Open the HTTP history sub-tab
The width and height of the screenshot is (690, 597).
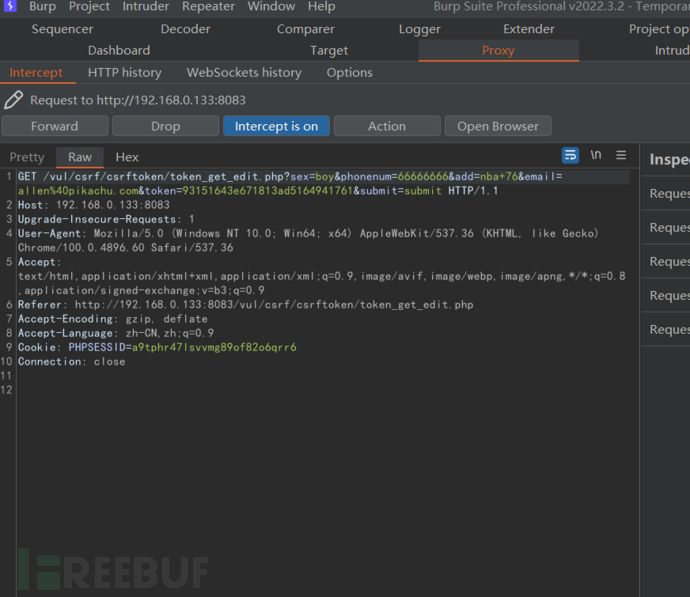click(125, 73)
